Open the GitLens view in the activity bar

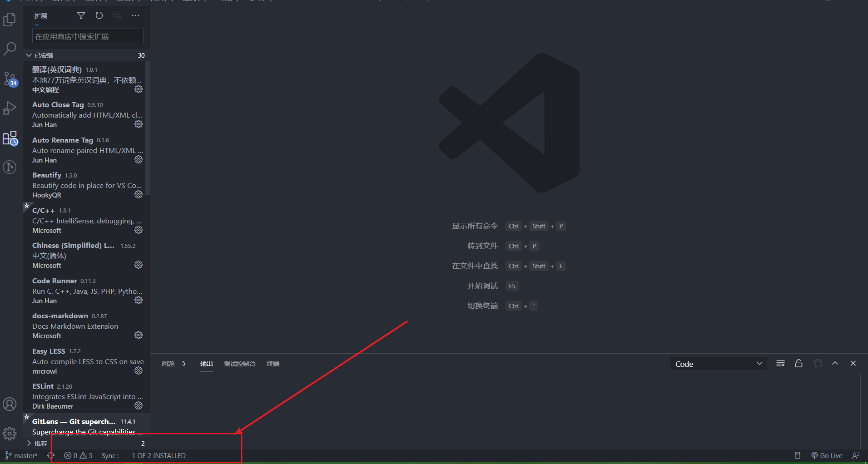coord(10,167)
